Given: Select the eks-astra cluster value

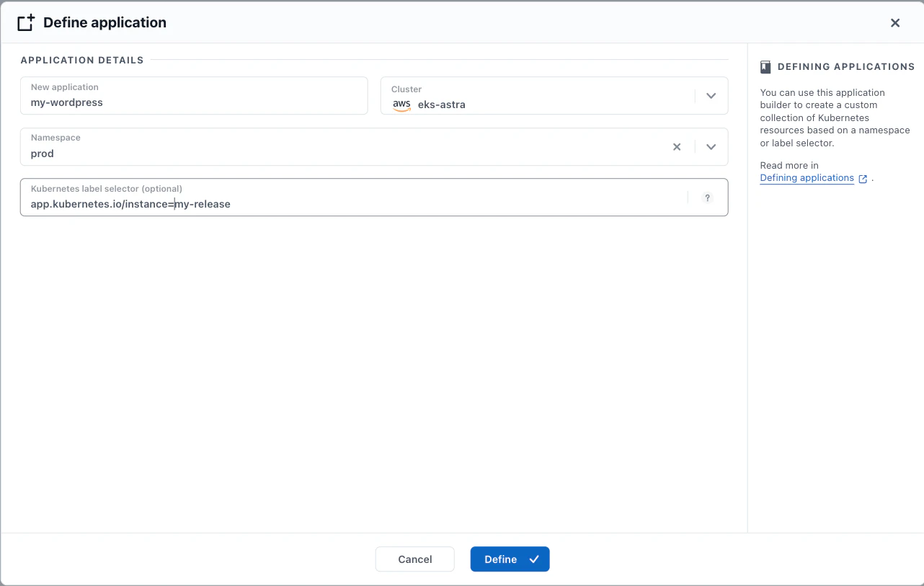Looking at the screenshot, I should point(442,105).
